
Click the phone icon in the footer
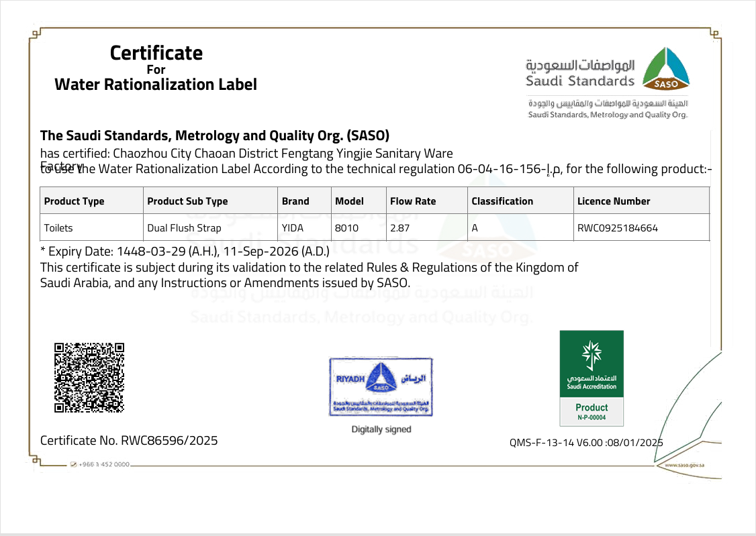coord(73,465)
